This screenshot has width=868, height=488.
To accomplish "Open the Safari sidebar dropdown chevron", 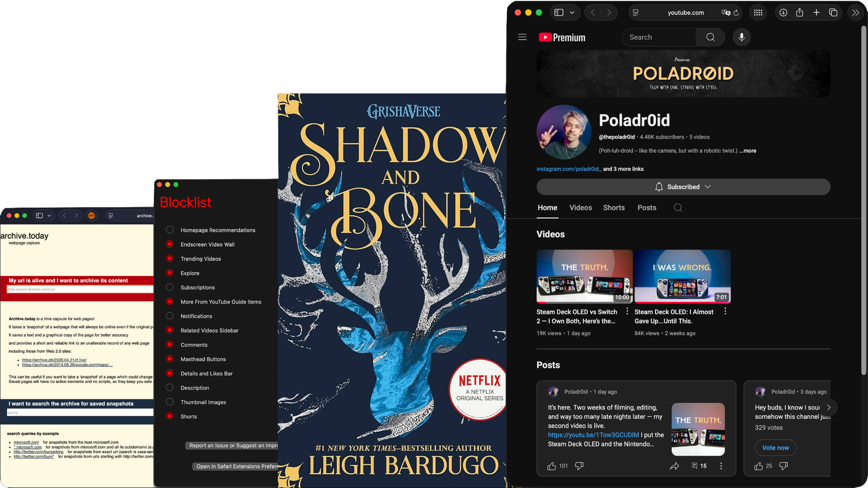I will pyautogui.click(x=572, y=13).
